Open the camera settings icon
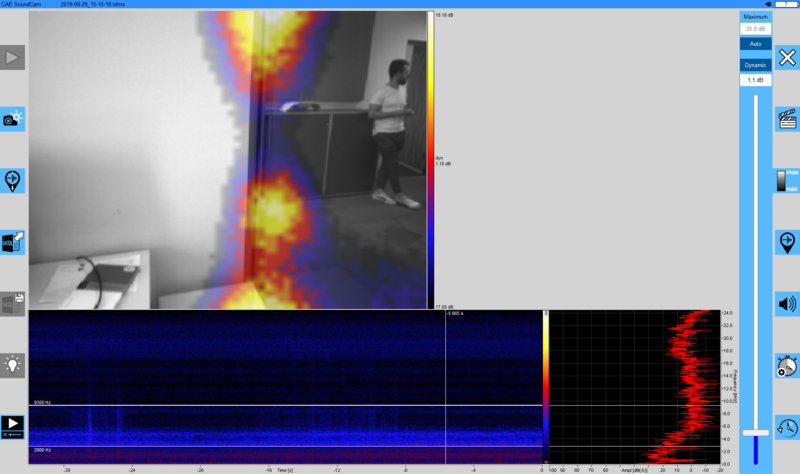This screenshot has width=800, height=474. coord(12,119)
